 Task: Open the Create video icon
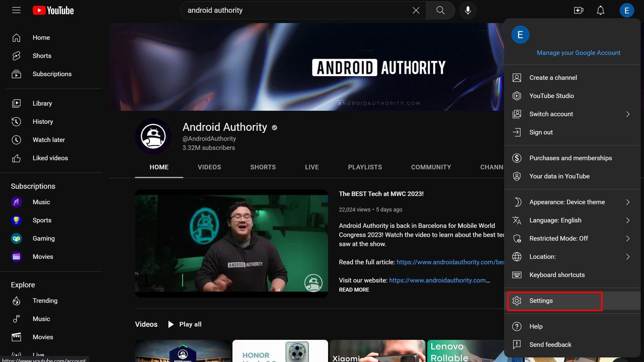click(x=579, y=10)
